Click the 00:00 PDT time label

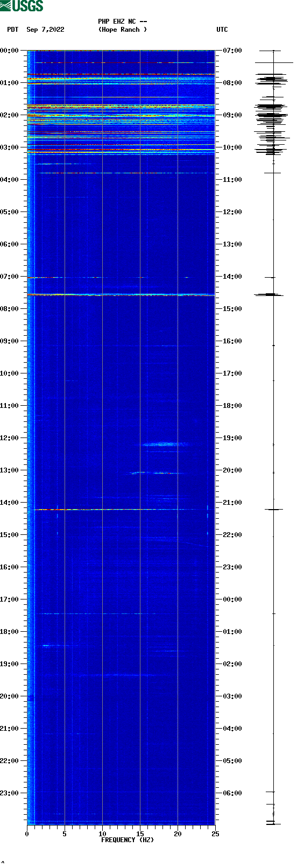pos(9,51)
